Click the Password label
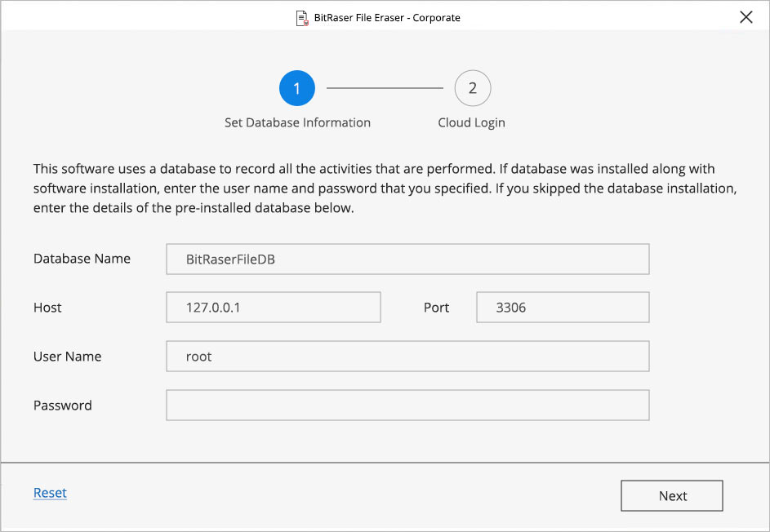This screenshot has height=532, width=770. (62, 406)
